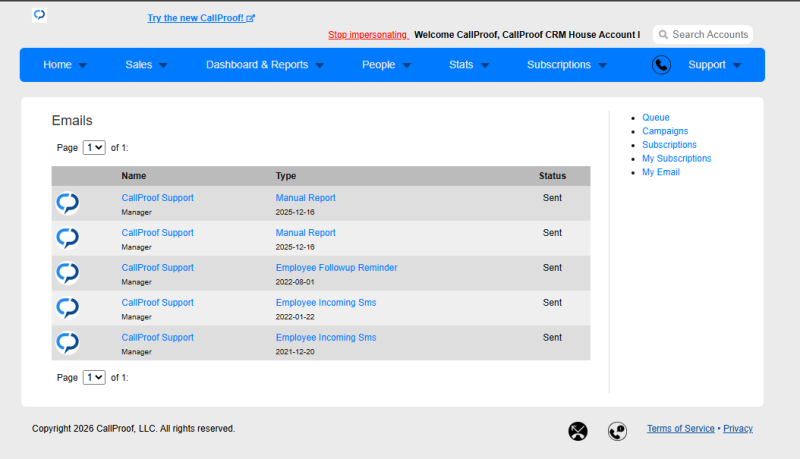
Task: Click inside the Search Accounts field
Action: 703,35
